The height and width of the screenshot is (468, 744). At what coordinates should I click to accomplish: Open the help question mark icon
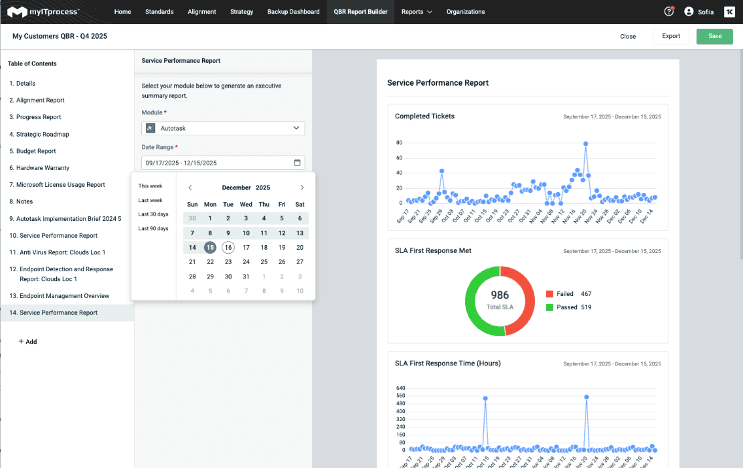668,12
